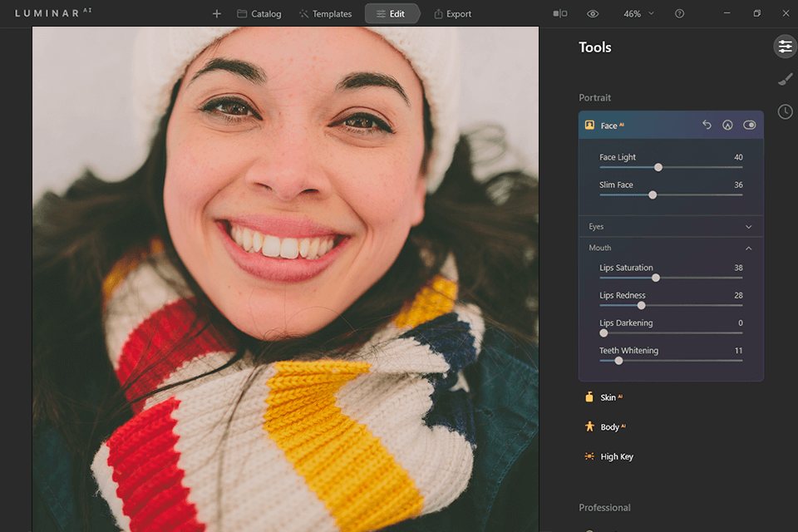This screenshot has height=532, width=798.
Task: Toggle Face tool visibility eye
Action: pos(749,125)
